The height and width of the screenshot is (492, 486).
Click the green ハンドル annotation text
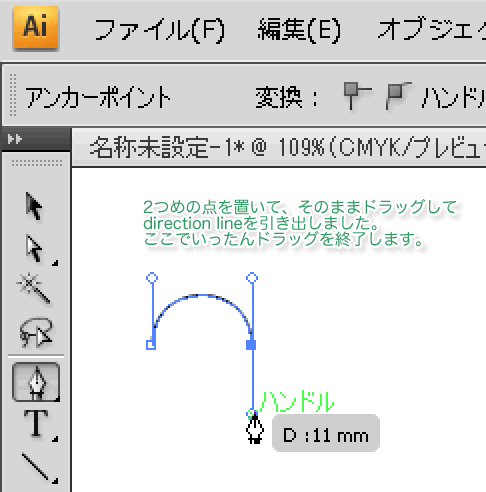(297, 402)
